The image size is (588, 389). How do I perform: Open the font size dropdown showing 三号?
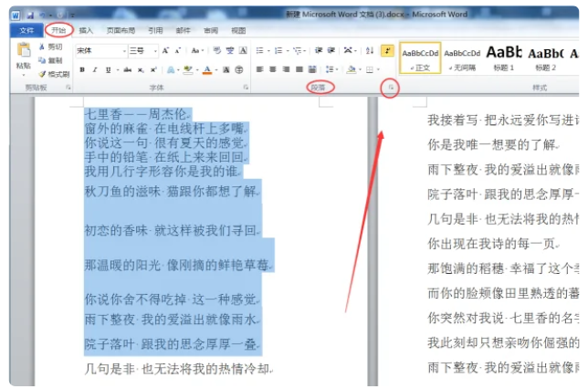click(142, 50)
